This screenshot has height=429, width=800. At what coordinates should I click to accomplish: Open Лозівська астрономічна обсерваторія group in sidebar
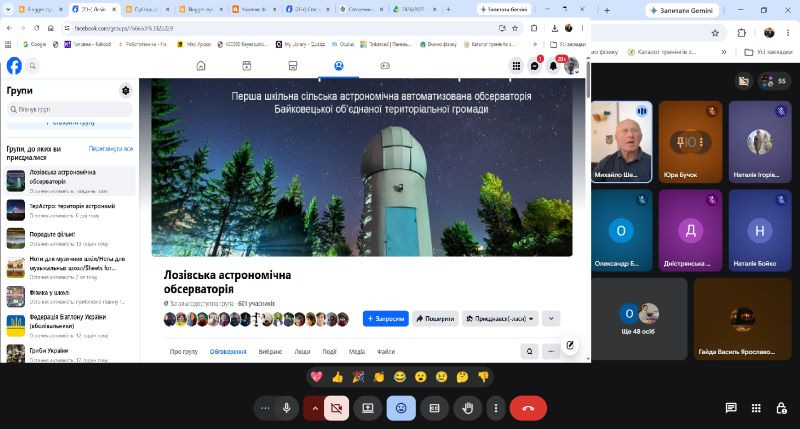coord(70,182)
